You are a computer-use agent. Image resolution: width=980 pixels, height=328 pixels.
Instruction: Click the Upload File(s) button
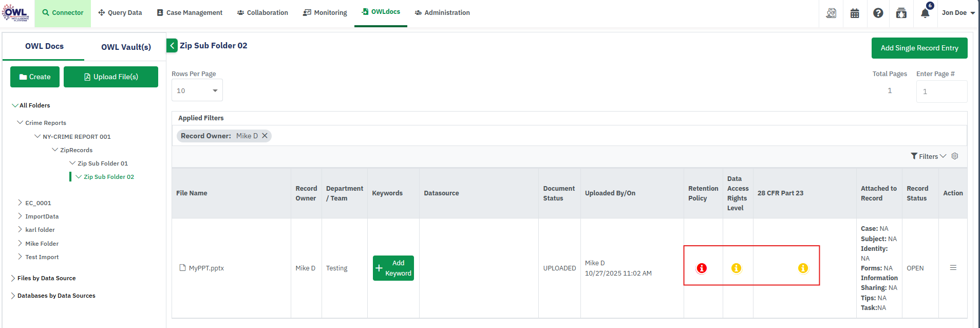(x=111, y=77)
